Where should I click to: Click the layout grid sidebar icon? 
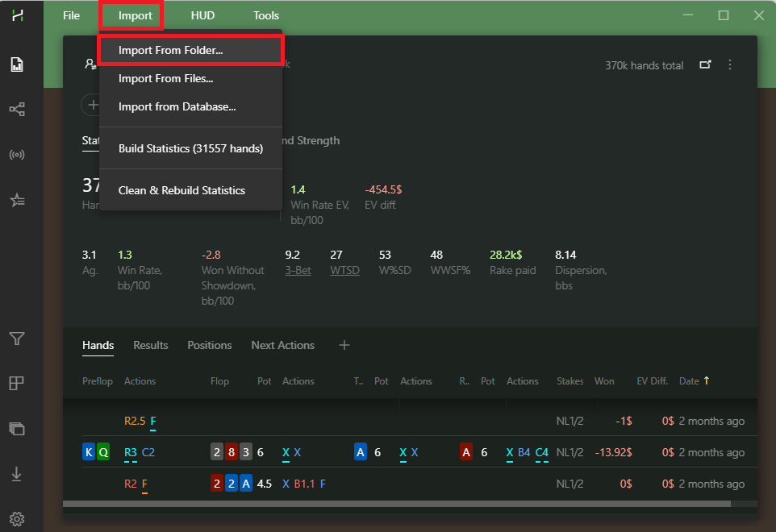click(16, 384)
